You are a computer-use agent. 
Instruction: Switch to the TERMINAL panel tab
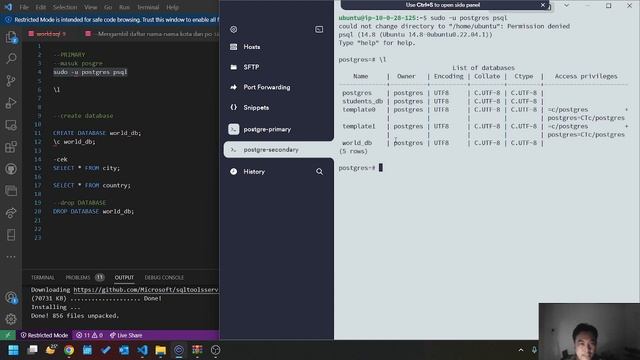(42, 278)
